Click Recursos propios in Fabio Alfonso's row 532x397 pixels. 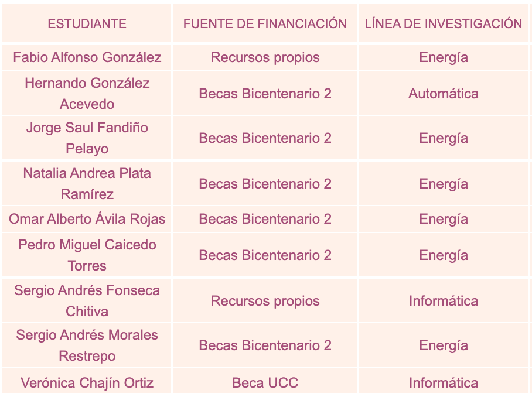(265, 57)
